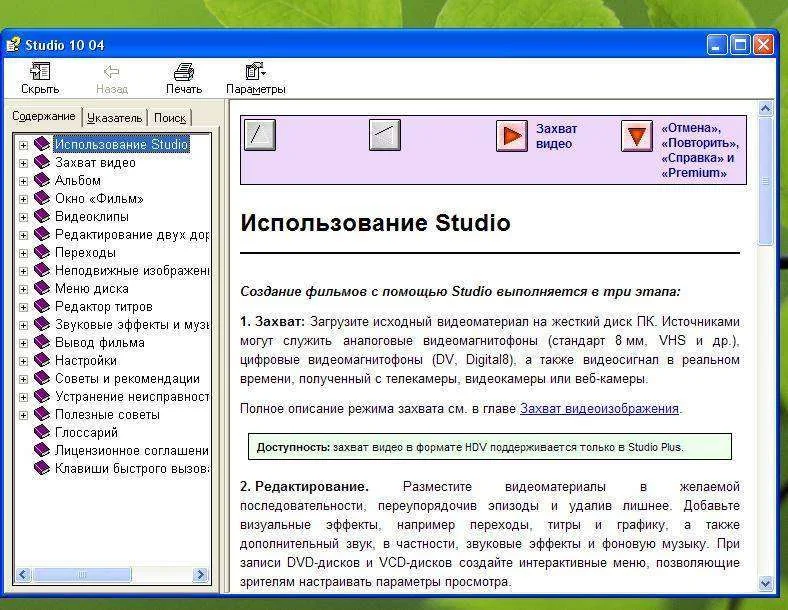Click the book icon beside Вывод фильма
Viewport: 788px width, 610px height.
[x=42, y=342]
